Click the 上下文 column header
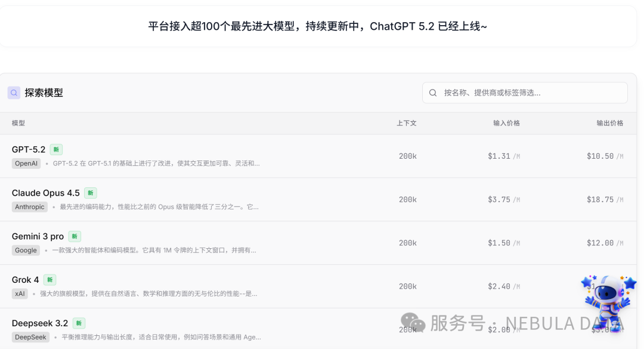The image size is (644, 349). click(x=407, y=123)
